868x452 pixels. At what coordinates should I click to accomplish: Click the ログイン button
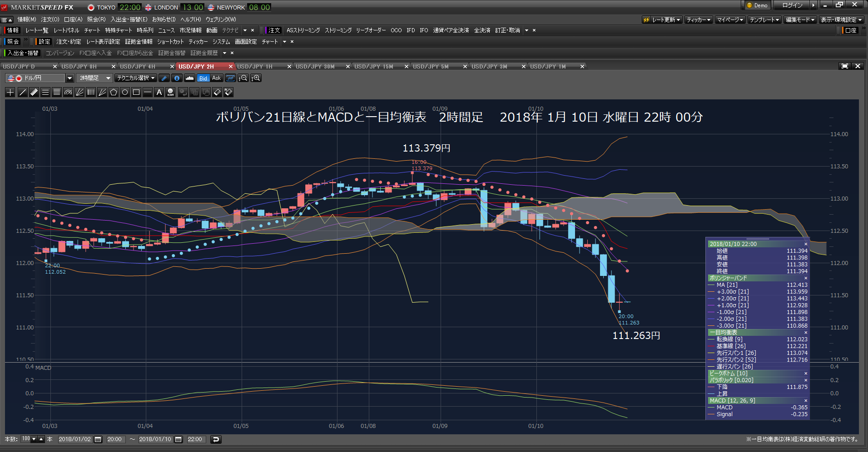point(793,5)
